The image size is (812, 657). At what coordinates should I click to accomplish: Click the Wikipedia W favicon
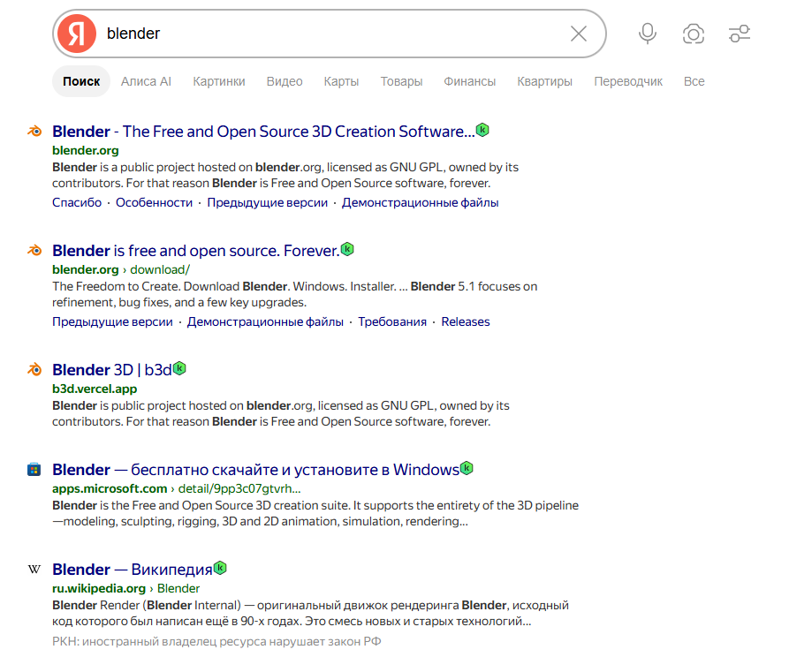click(x=34, y=570)
